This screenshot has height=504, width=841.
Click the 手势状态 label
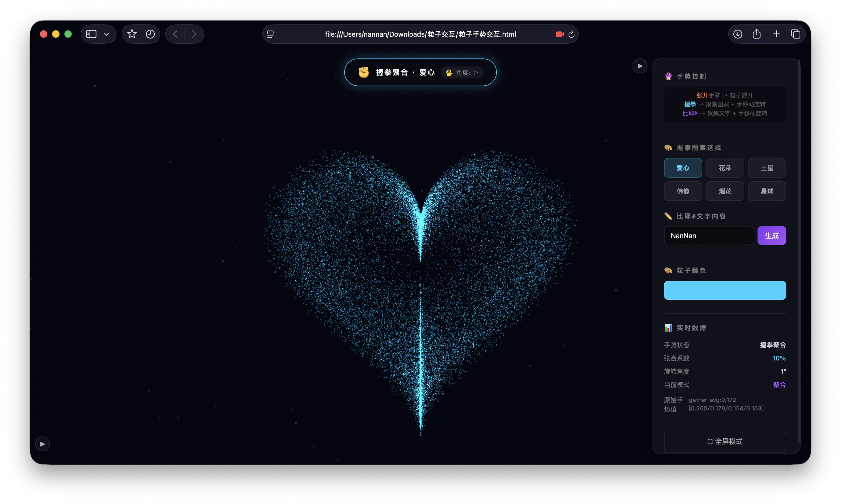point(677,345)
